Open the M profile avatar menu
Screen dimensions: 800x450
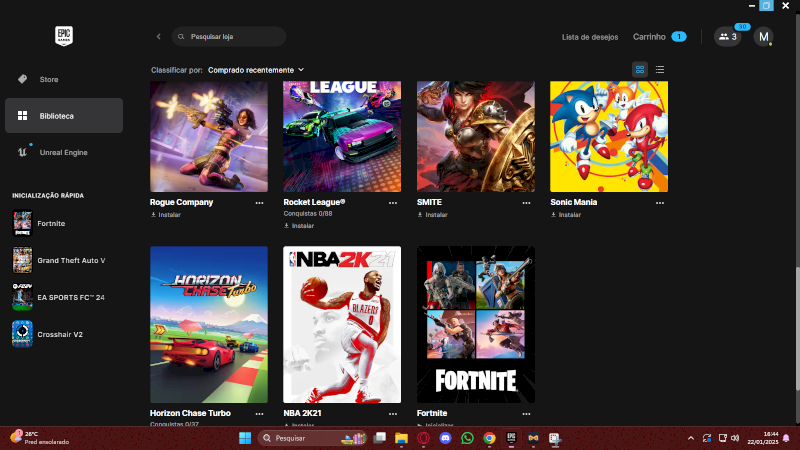coord(763,37)
